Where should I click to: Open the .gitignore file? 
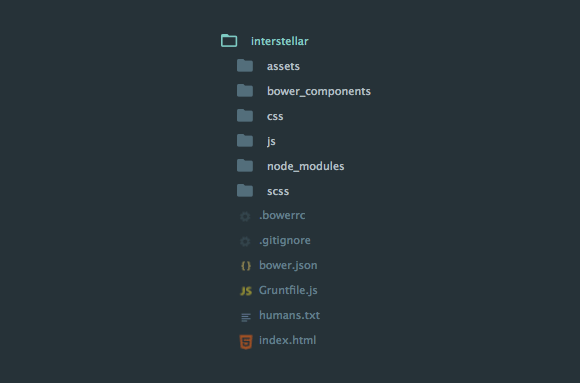285,241
